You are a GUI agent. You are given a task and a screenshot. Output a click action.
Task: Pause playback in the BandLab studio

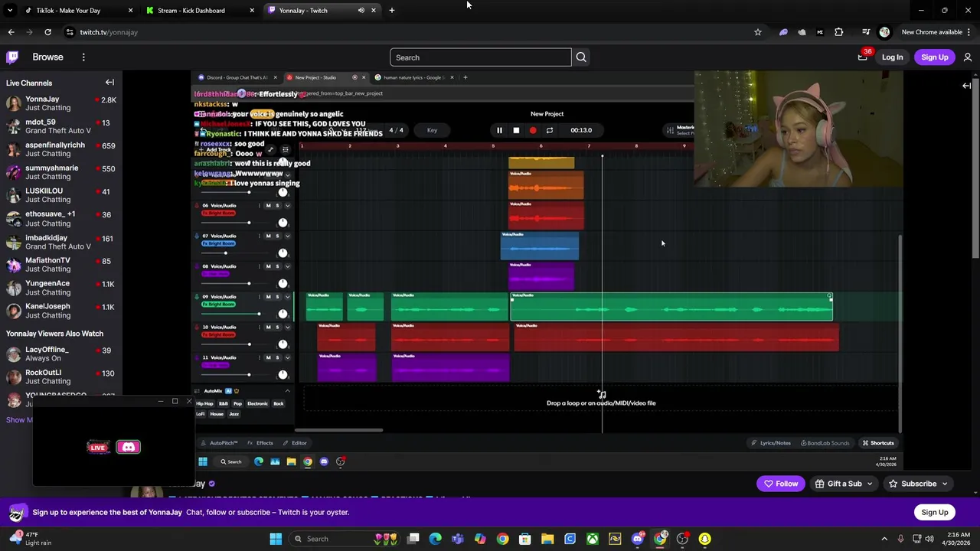(x=499, y=130)
